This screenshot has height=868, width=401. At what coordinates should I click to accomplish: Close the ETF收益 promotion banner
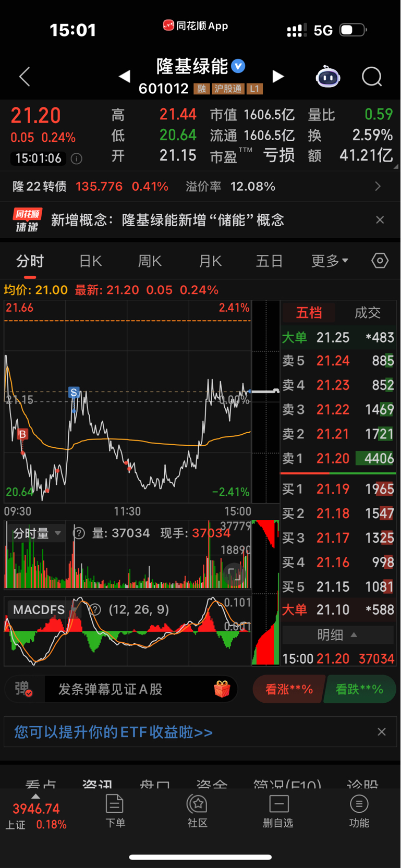[382, 732]
